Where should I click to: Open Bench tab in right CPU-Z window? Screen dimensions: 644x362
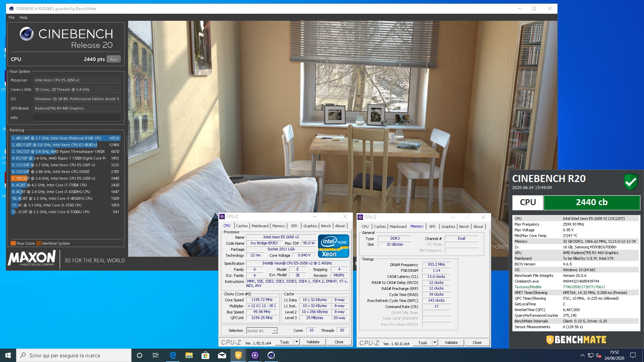pos(464,227)
